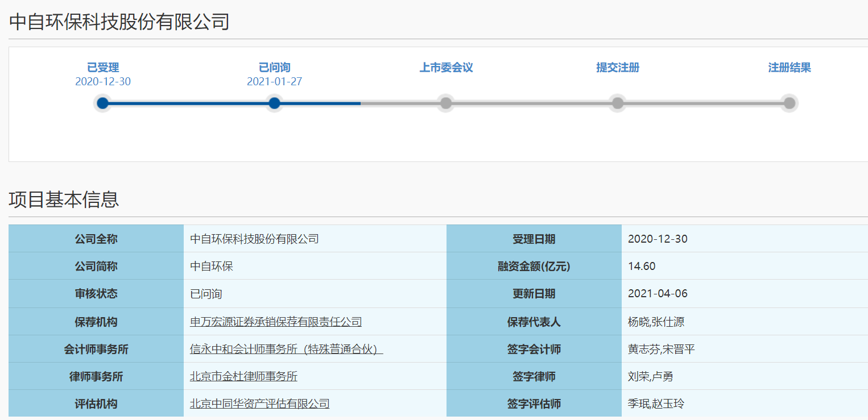Click date 2020-12-30 under 已受理

pos(103,81)
